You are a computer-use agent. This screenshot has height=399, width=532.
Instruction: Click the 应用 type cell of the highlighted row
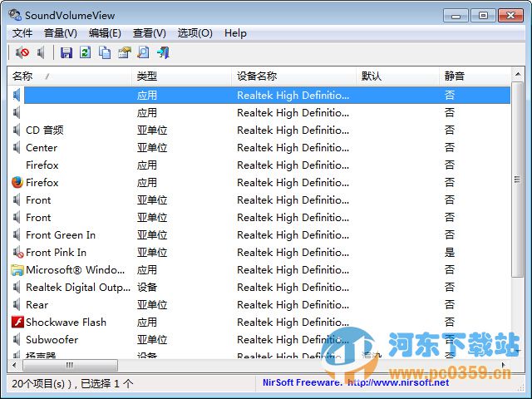point(147,96)
